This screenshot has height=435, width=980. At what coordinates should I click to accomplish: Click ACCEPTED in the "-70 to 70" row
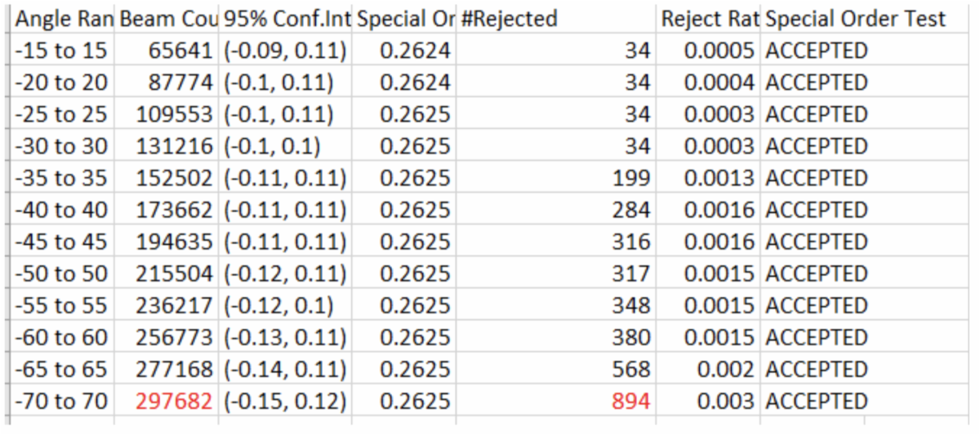click(816, 401)
